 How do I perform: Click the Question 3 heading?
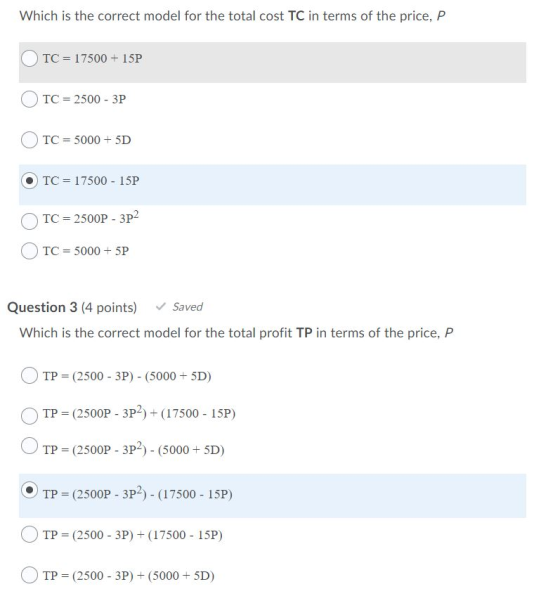pos(42,307)
